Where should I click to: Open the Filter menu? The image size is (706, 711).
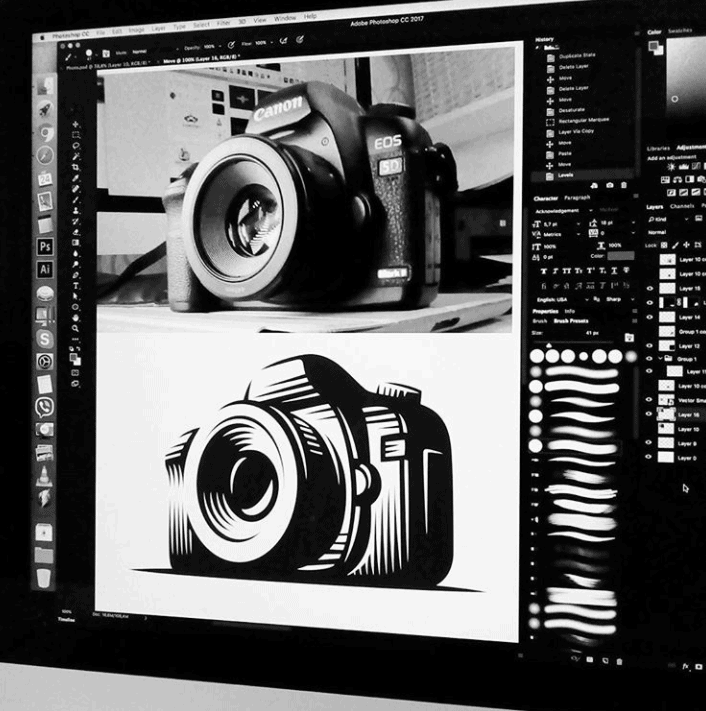tap(224, 22)
